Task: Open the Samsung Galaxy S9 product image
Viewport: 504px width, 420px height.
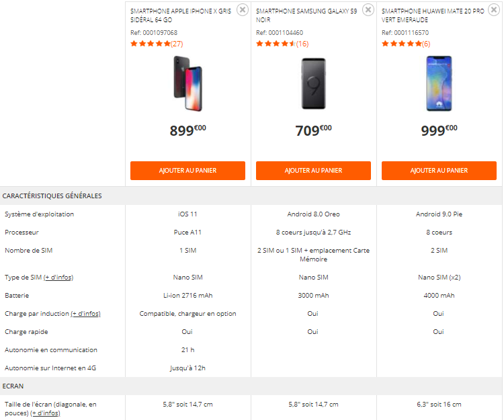Action: point(313,84)
